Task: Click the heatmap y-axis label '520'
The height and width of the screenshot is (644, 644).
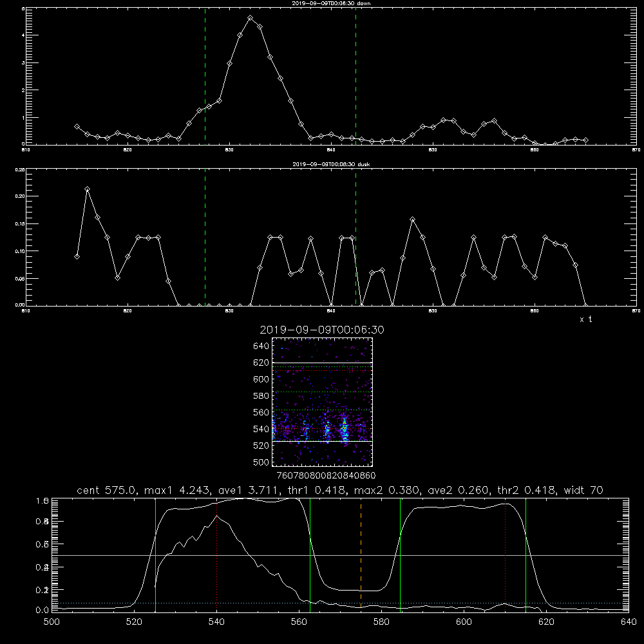Action: click(261, 446)
